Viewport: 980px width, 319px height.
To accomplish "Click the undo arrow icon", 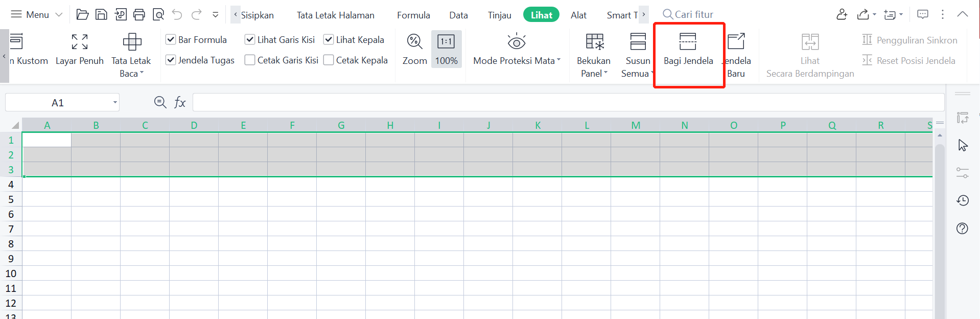I will coord(177,14).
